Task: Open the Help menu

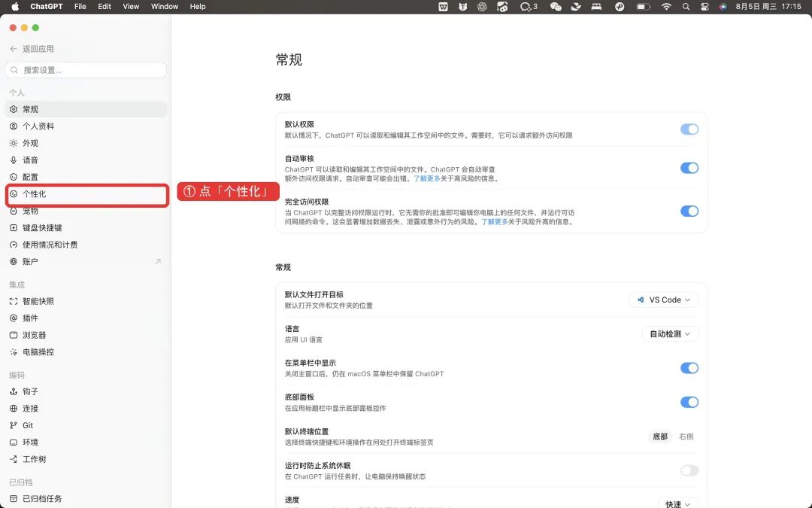Action: 198,7
